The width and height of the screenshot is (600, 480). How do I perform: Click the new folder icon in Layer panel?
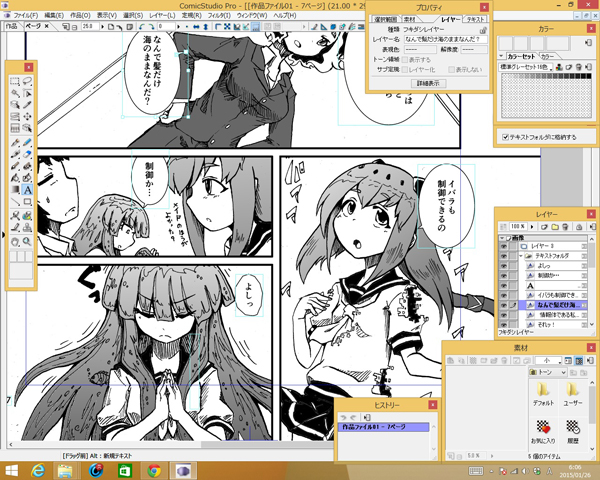[x=555, y=227]
